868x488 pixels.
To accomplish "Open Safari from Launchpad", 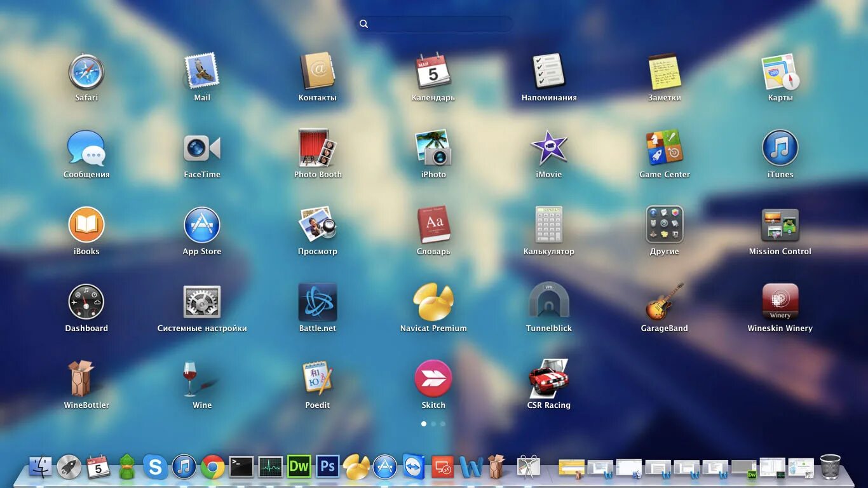I will point(86,72).
